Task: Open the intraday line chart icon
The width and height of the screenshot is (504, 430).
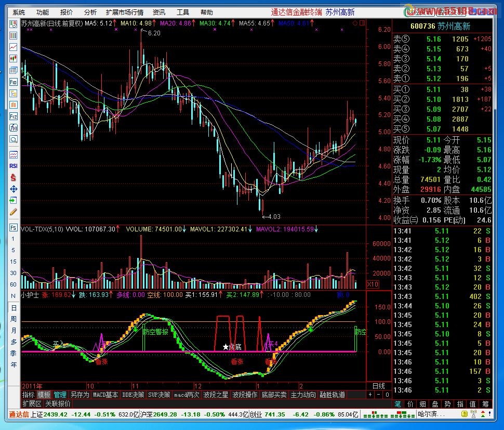Action: tap(13, 47)
